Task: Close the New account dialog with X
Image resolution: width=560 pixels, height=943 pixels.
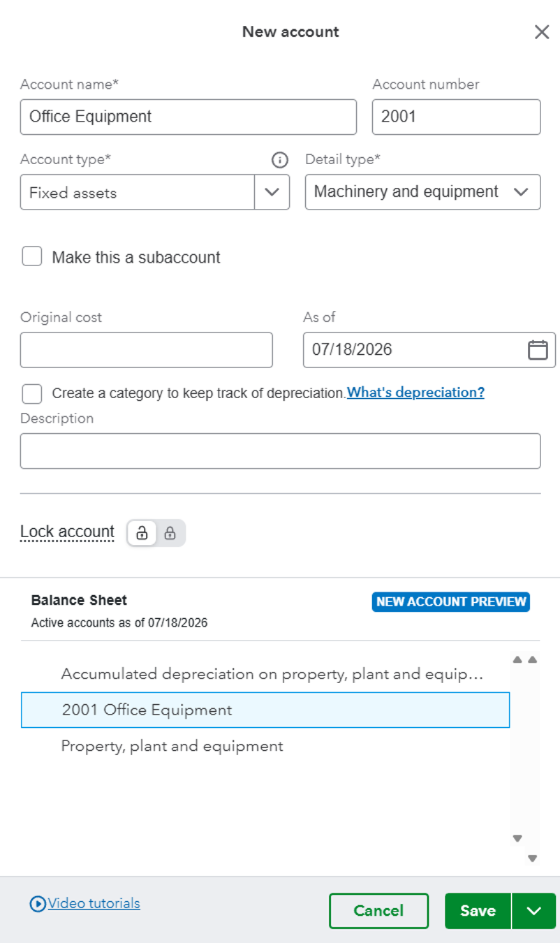Action: click(x=542, y=32)
